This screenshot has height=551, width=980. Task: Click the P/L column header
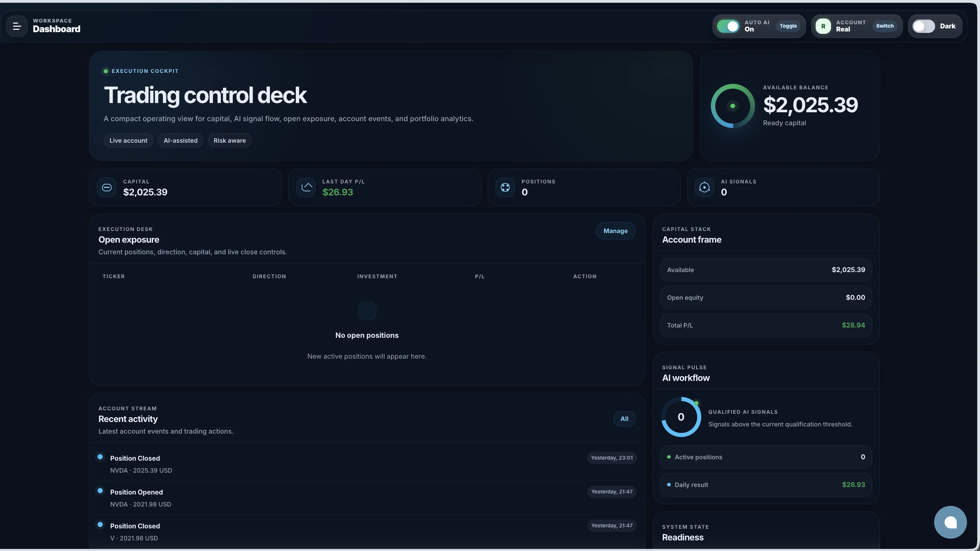tap(480, 277)
